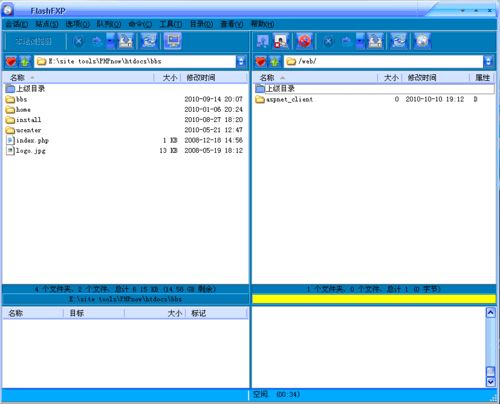Click the transfer arrow in right toolbar
This screenshot has height=404, width=500.
(x=347, y=41)
